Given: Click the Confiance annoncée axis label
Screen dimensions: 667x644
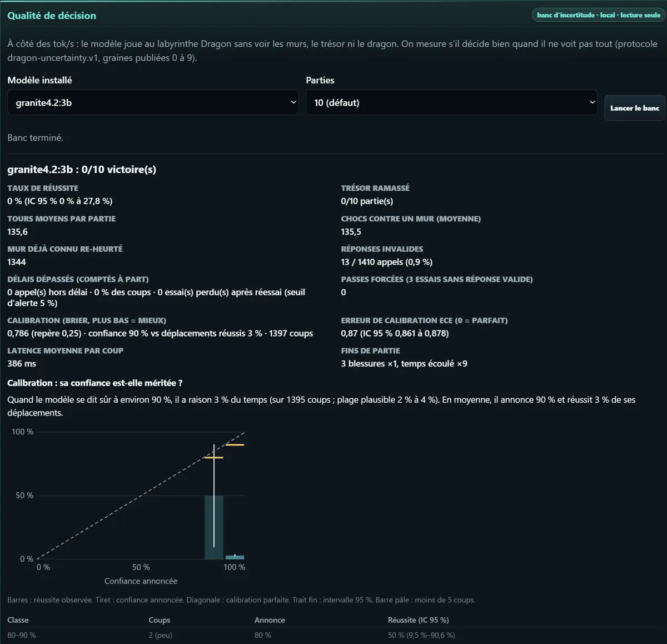Looking at the screenshot, I should click(x=141, y=581).
